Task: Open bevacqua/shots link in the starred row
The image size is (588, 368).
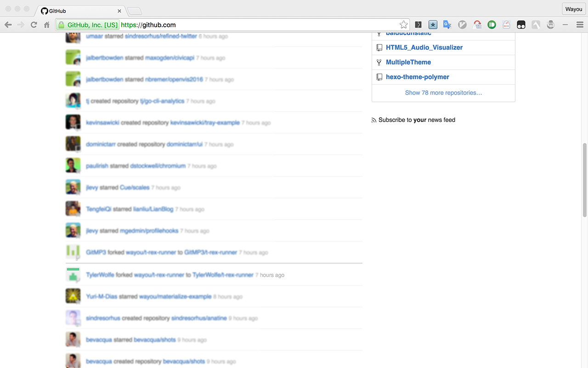Action: tap(155, 340)
